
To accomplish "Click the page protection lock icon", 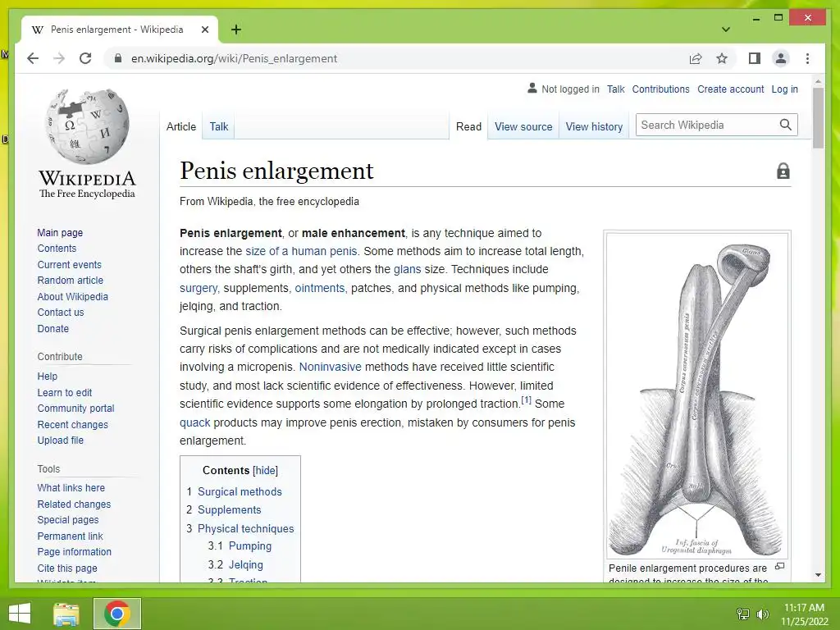I will 783,171.
